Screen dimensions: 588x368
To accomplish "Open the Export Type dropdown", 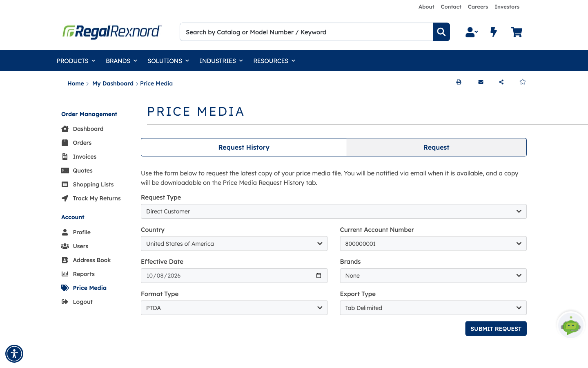I will 433,308.
